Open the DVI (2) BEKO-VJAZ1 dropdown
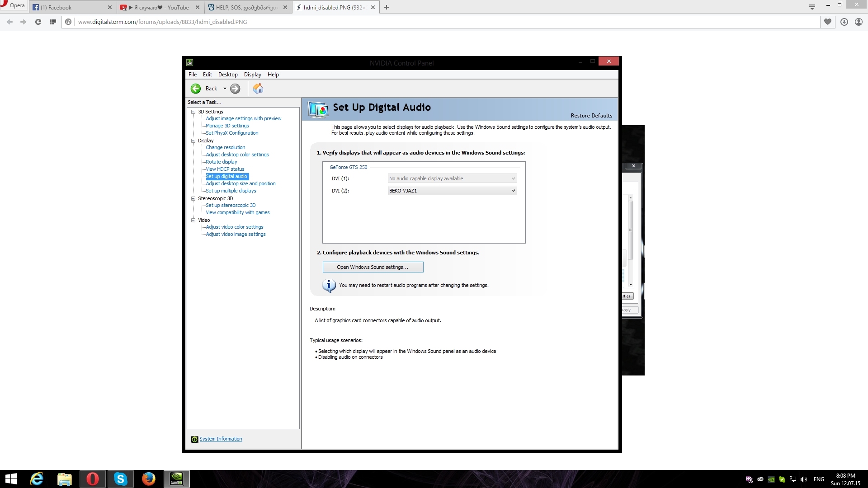868x488 pixels. 452,191
